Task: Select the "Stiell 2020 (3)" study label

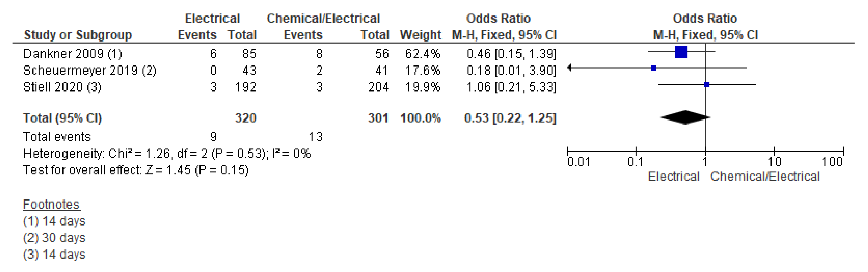Action: coord(62,87)
